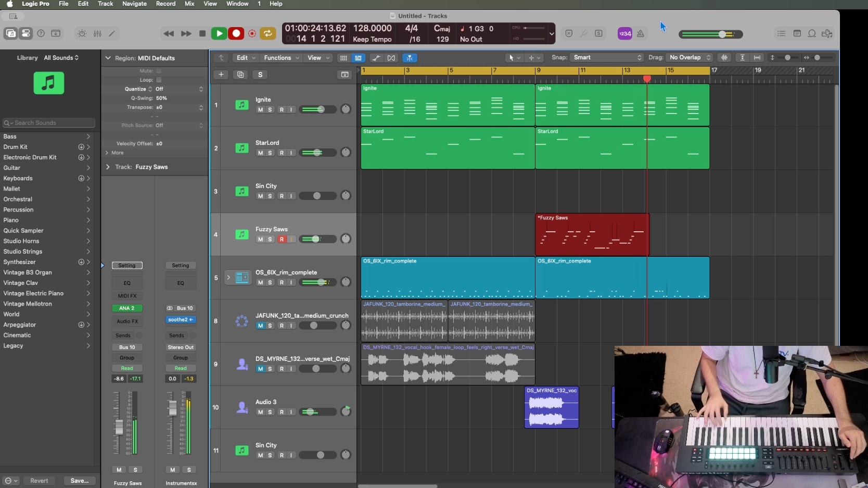Toggle the Catch Playhead button
This screenshot has width=868, height=488.
[x=410, y=58]
